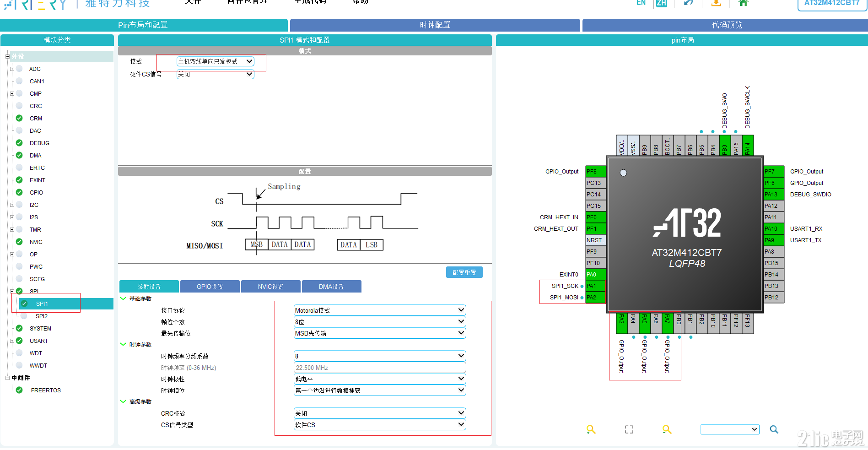
Task: Click the green check beside GPIO
Action: click(x=19, y=192)
